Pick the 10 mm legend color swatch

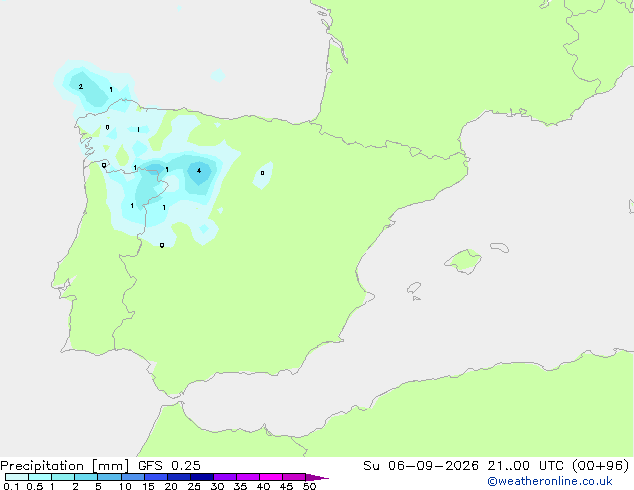pyautogui.click(x=132, y=477)
